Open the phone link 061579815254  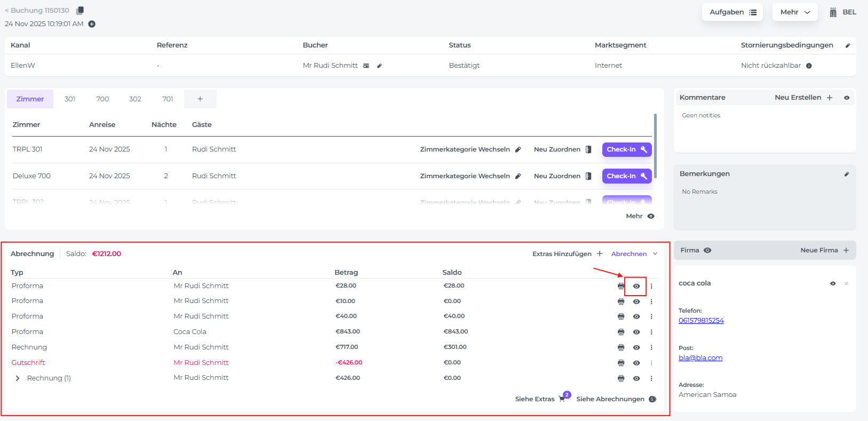tap(701, 321)
